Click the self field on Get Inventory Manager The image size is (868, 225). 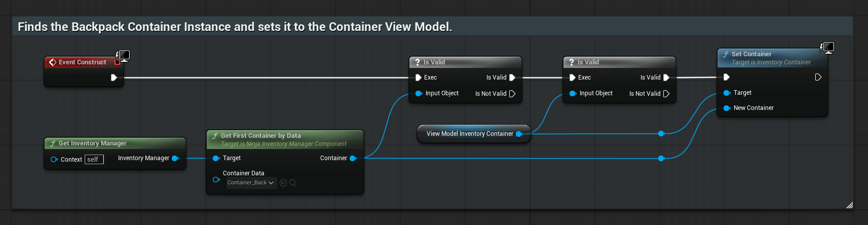pyautogui.click(x=94, y=159)
